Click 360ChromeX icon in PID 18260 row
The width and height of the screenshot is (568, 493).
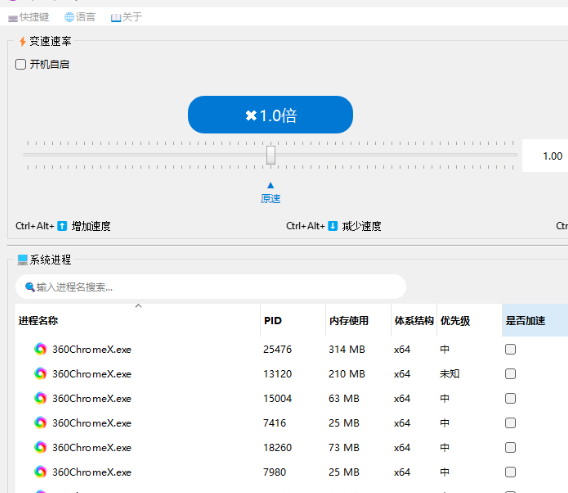point(41,447)
